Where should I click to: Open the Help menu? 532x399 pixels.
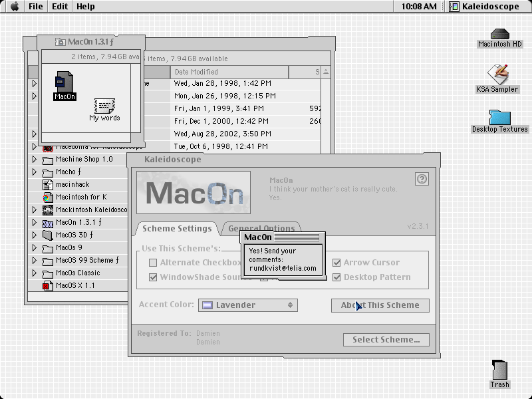(86, 7)
